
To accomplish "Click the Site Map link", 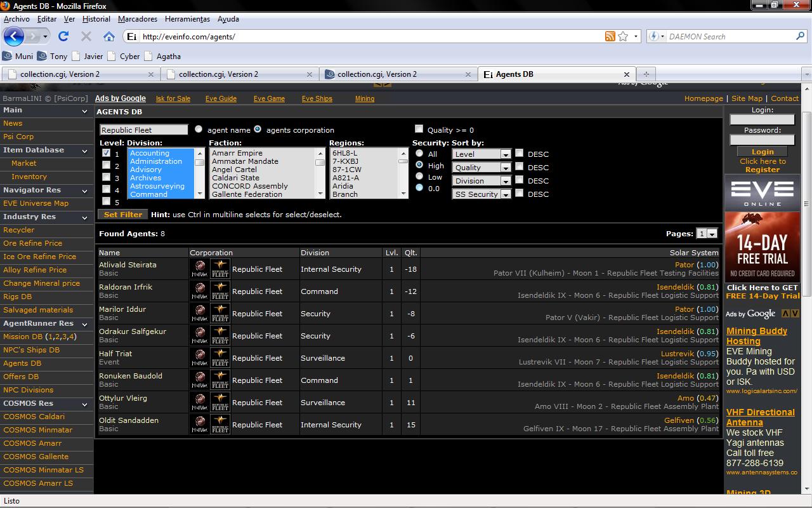I will point(747,98).
